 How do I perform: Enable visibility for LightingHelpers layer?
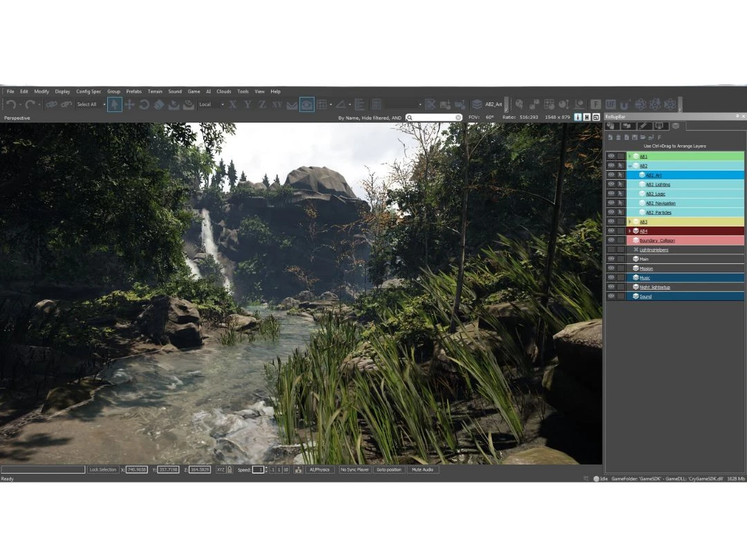click(611, 250)
